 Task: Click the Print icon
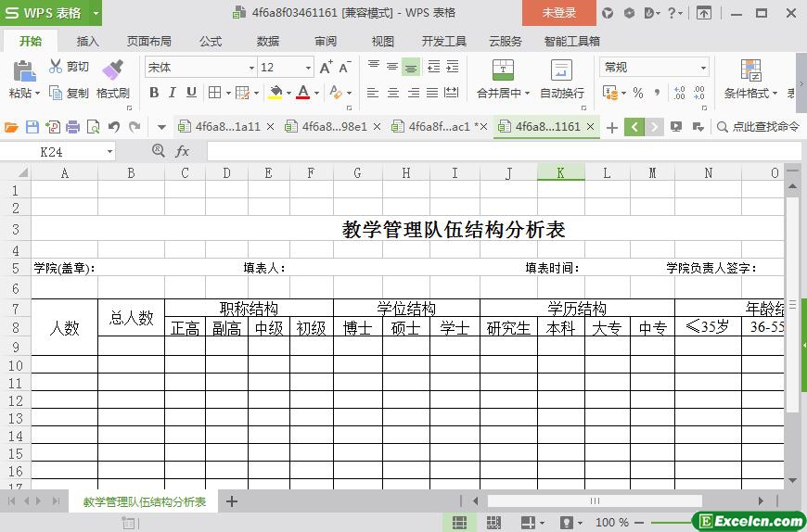pyautogui.click(x=72, y=127)
